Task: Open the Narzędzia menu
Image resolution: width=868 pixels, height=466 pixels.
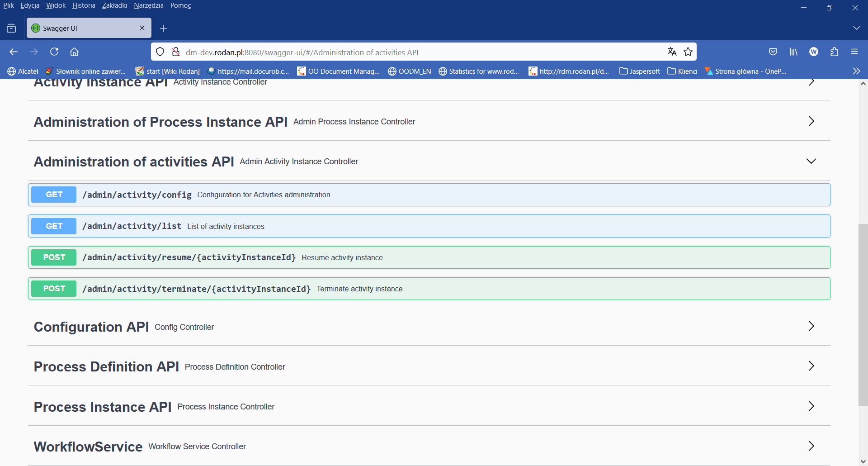Action: (149, 5)
